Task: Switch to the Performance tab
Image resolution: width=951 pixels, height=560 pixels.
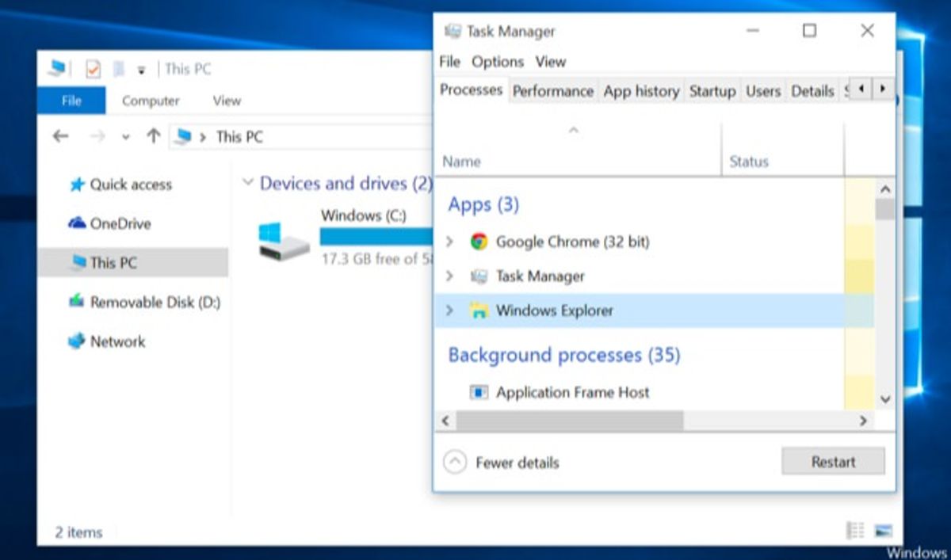Action: click(553, 91)
